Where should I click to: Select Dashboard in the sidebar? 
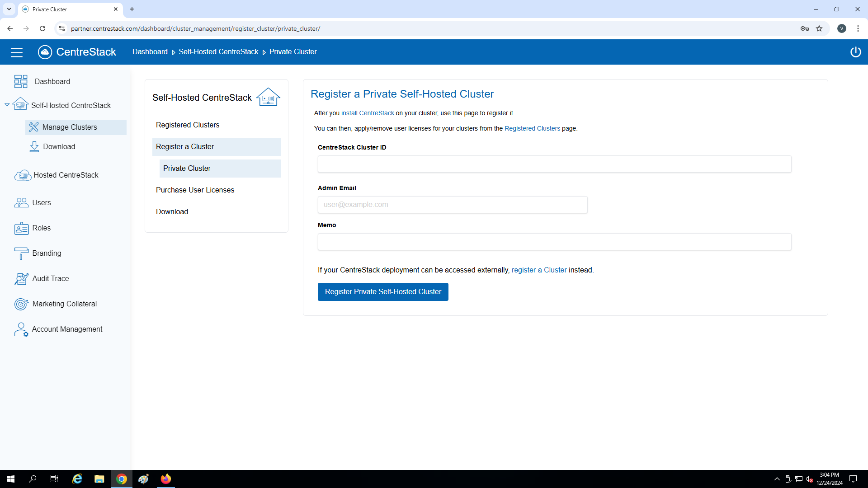pos(52,82)
